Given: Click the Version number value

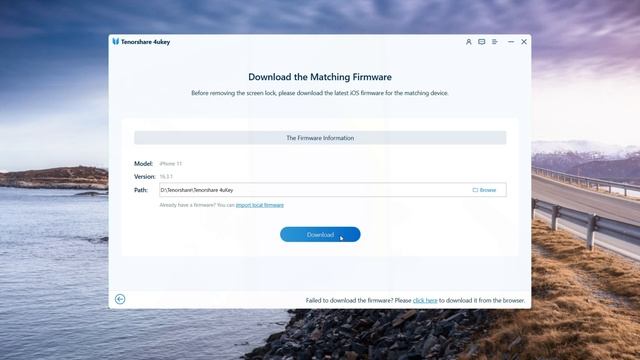Looking at the screenshot, I should pyautogui.click(x=166, y=177).
